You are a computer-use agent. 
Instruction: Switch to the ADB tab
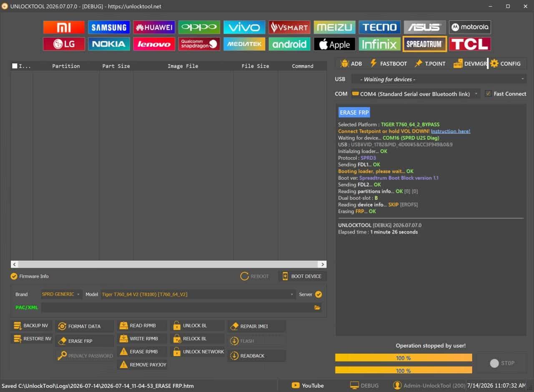[x=351, y=63]
